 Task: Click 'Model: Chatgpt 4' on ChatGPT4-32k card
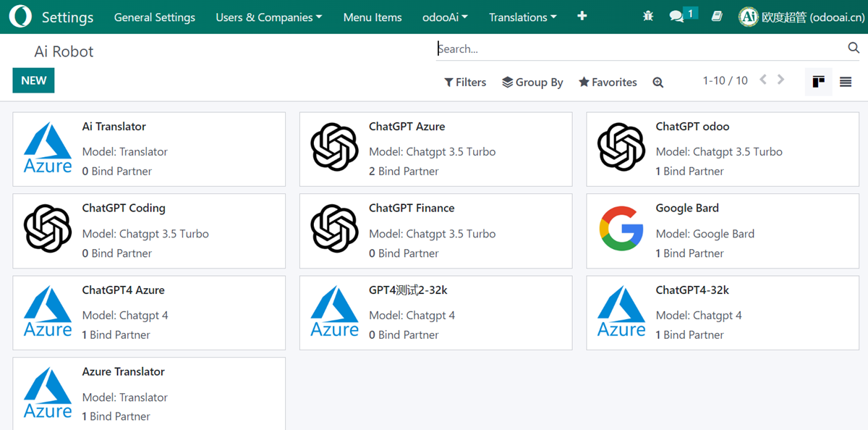click(699, 316)
